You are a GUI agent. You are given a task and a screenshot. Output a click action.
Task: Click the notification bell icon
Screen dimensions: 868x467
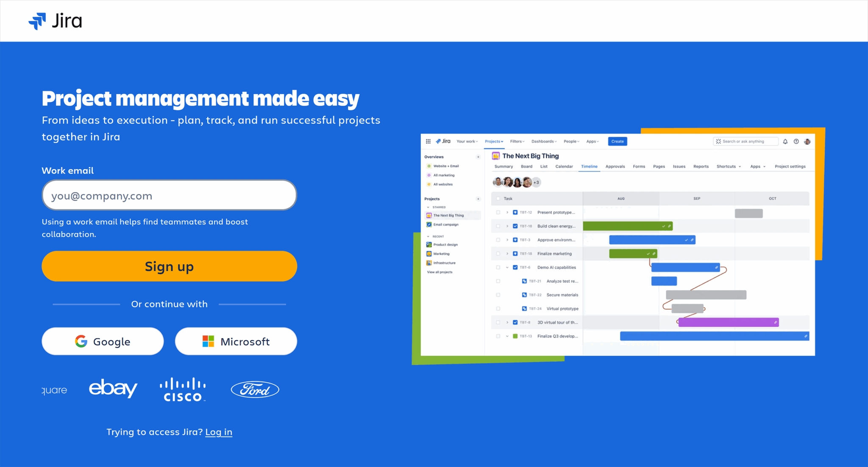click(x=785, y=141)
